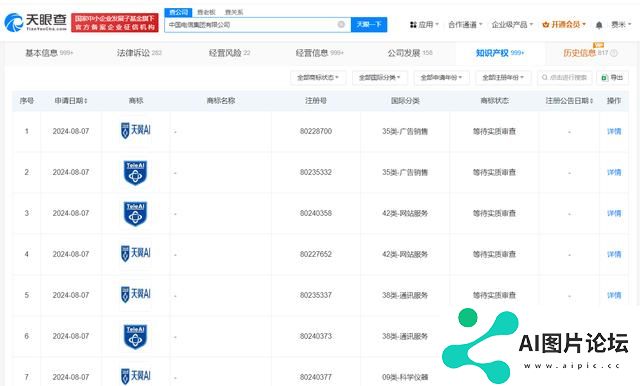Click the 应用 grid icon
640x386 pixels.
[x=413, y=24]
